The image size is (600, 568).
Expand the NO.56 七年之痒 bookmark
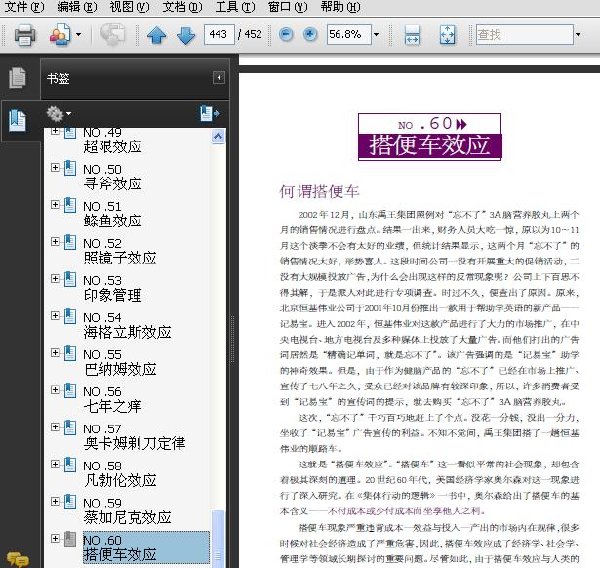coord(55,390)
